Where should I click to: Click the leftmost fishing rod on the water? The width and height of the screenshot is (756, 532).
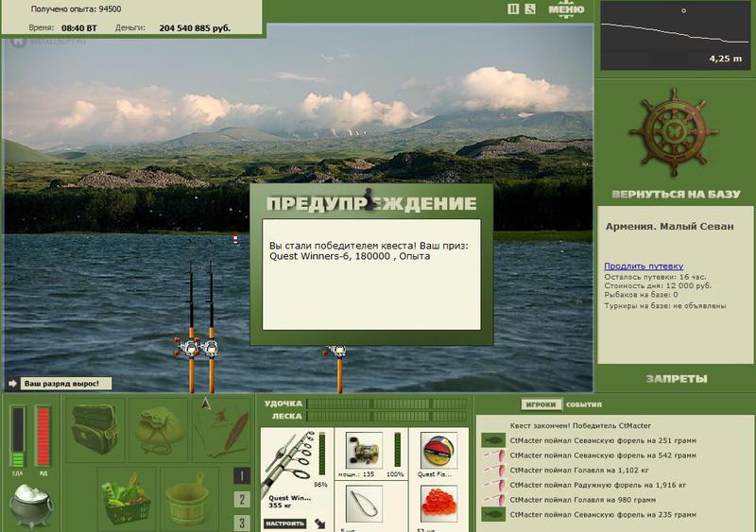coord(191,326)
